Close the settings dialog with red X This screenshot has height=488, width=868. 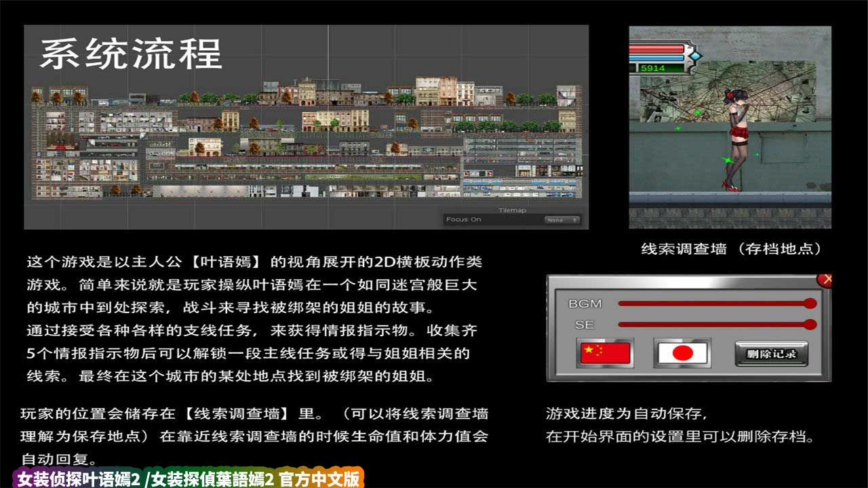[824, 280]
